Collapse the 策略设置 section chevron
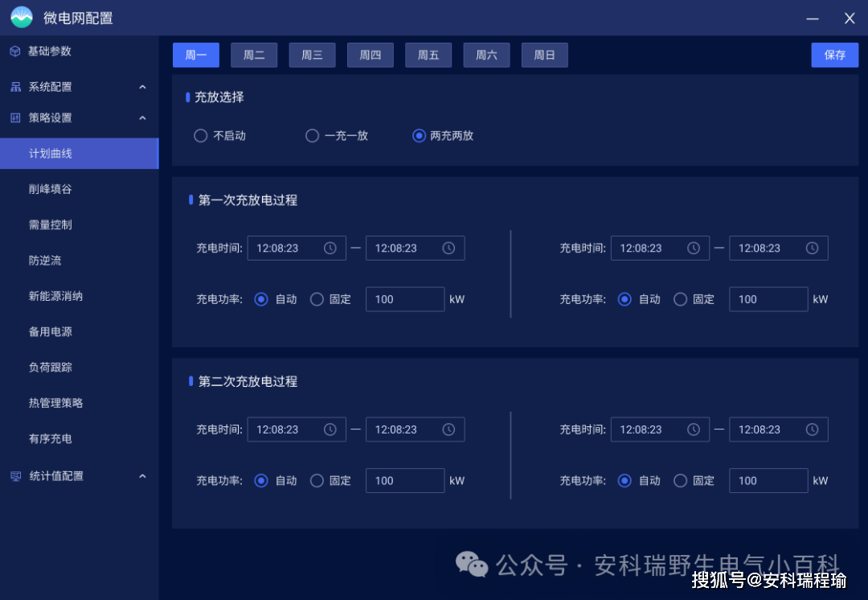The width and height of the screenshot is (868, 600). pyautogui.click(x=142, y=117)
